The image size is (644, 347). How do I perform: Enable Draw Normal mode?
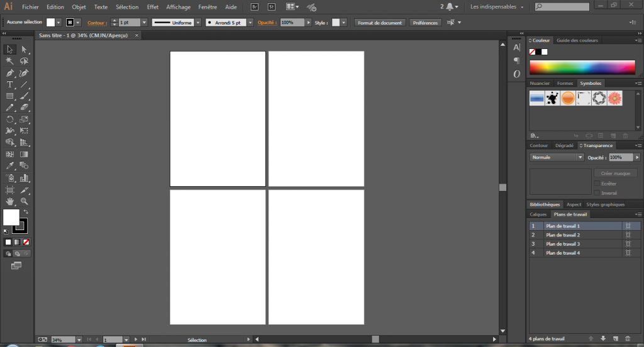pos(8,254)
